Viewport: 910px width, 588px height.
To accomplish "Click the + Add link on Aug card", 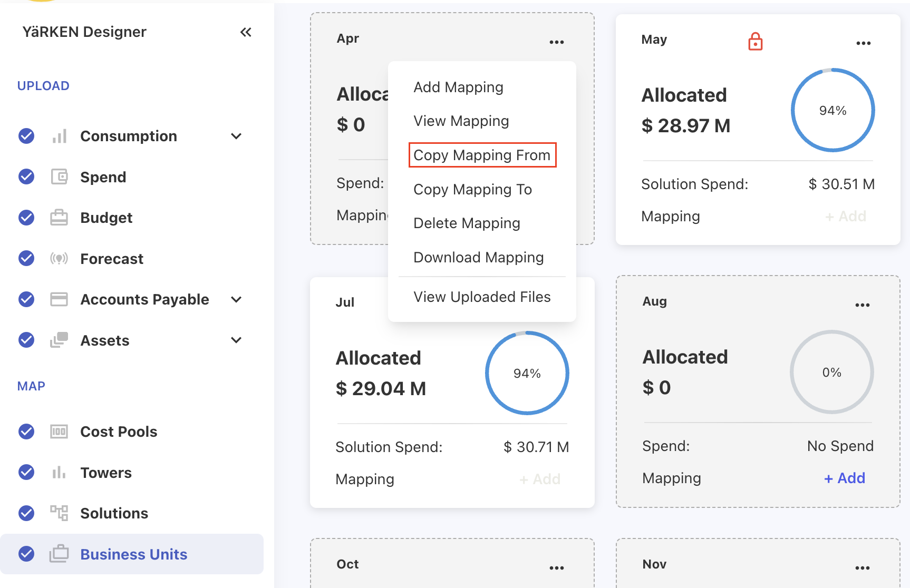I will tap(844, 478).
